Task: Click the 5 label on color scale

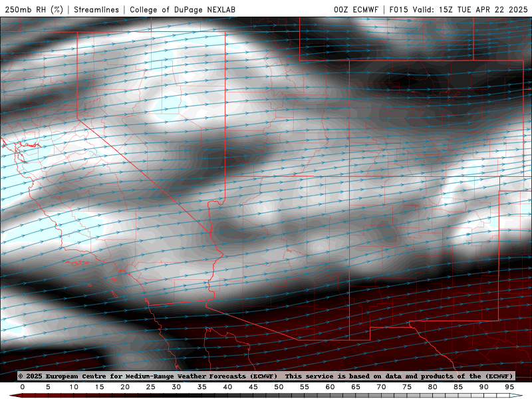Action: pos(48,387)
